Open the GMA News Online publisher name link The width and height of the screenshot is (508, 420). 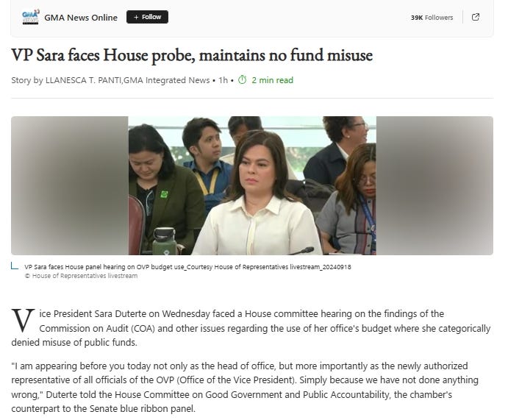click(81, 18)
